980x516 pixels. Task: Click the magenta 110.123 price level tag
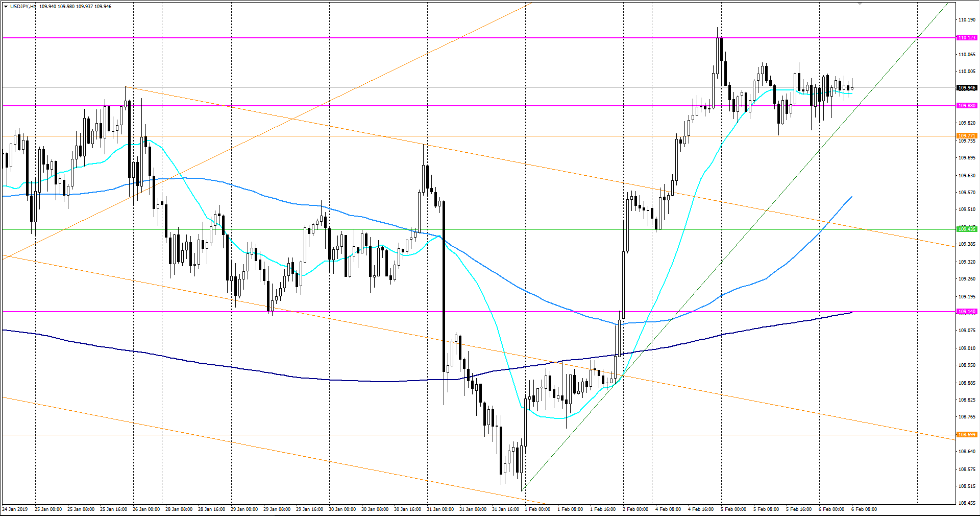click(x=967, y=38)
